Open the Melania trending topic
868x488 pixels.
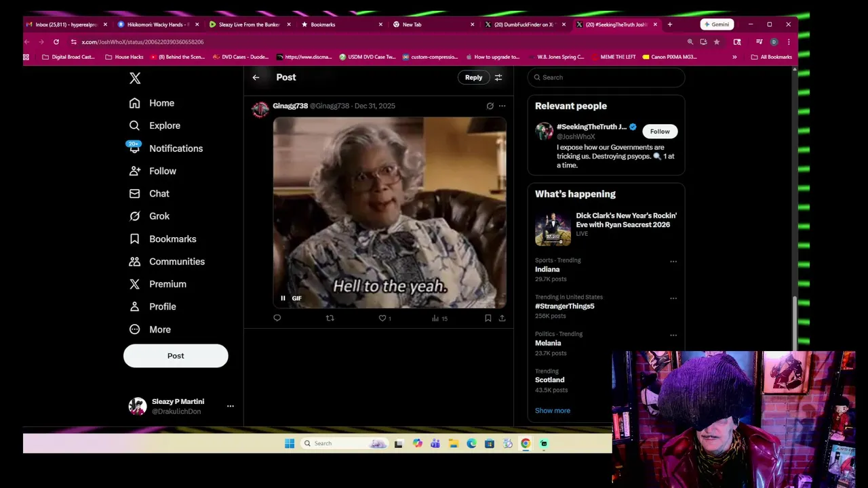(x=548, y=343)
